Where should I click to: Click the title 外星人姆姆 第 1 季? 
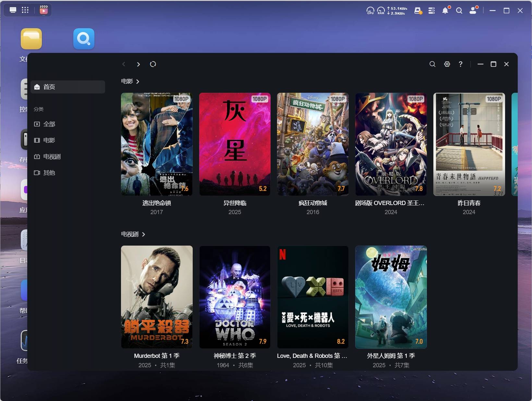pyautogui.click(x=391, y=356)
